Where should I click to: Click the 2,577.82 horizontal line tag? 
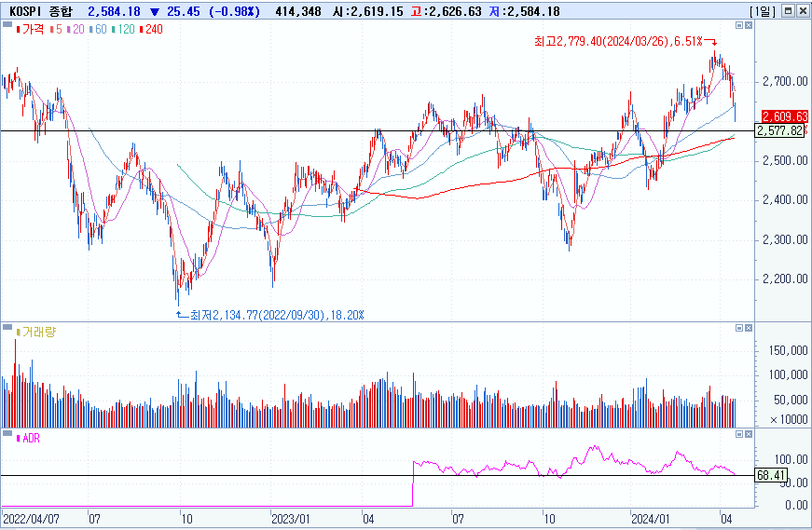point(780,131)
